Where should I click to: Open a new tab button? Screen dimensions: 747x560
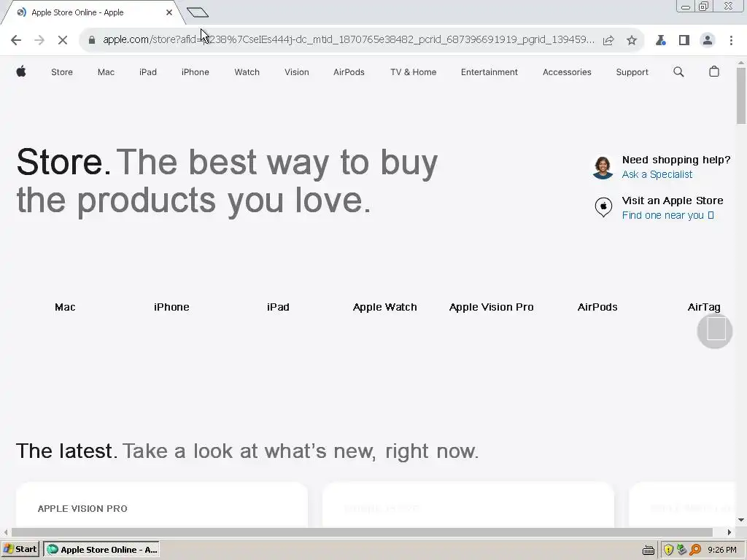point(197,12)
